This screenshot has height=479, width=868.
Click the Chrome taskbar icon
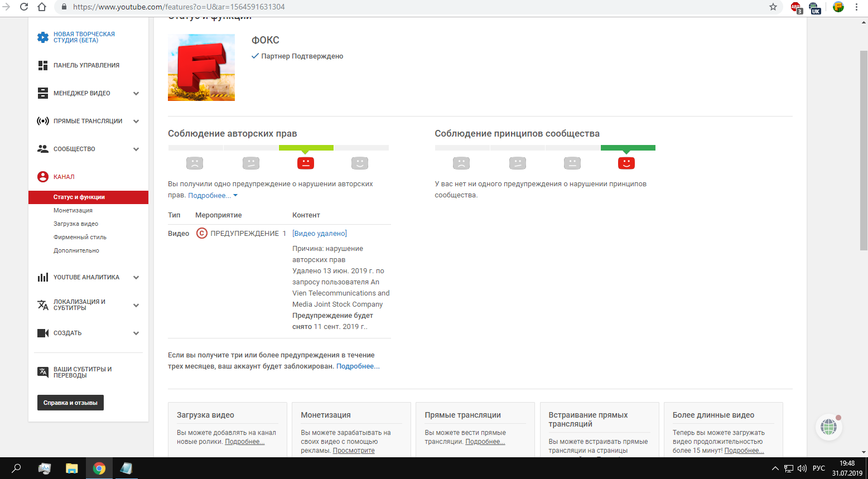coord(99,468)
